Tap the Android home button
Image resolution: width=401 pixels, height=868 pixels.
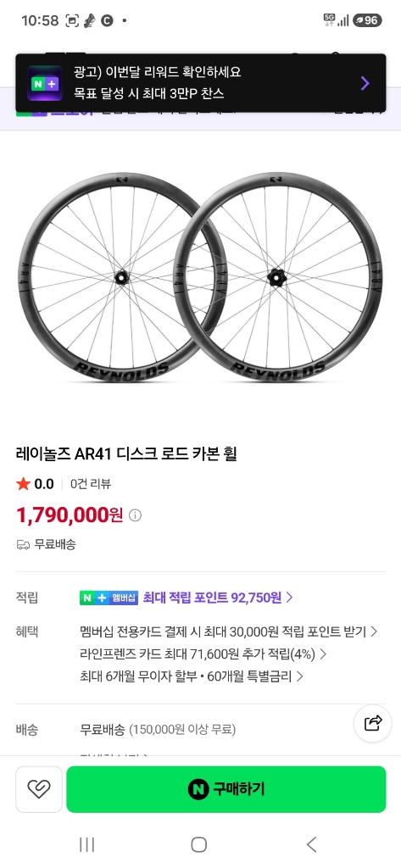pos(199,844)
